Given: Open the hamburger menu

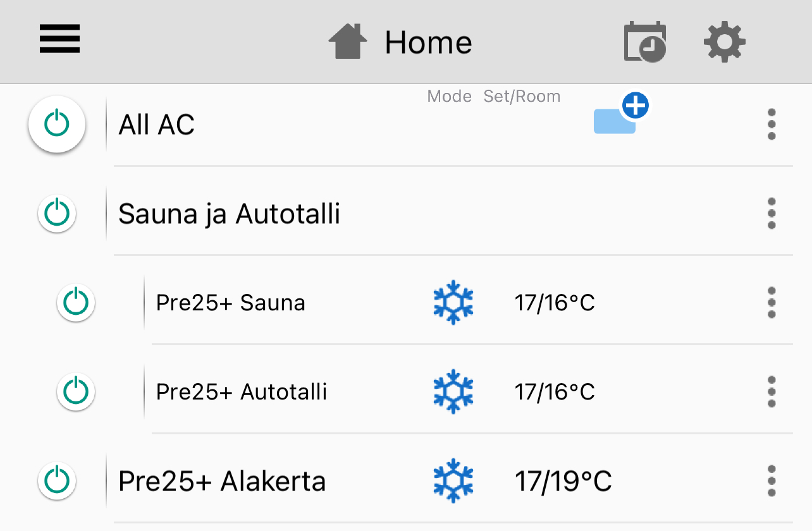Looking at the screenshot, I should coord(59,39).
